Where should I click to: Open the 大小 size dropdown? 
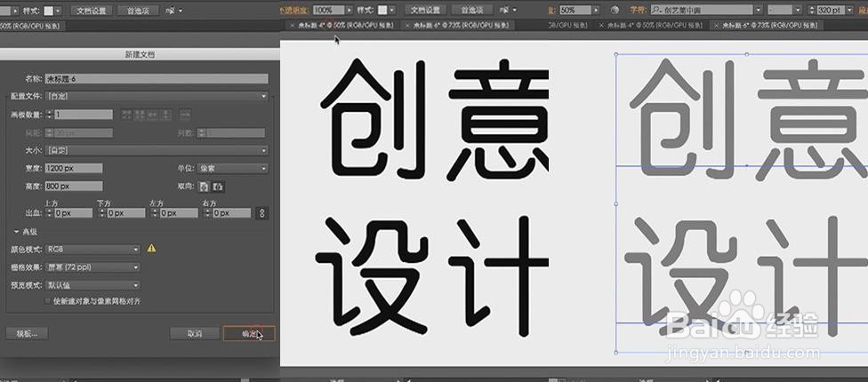click(157, 150)
